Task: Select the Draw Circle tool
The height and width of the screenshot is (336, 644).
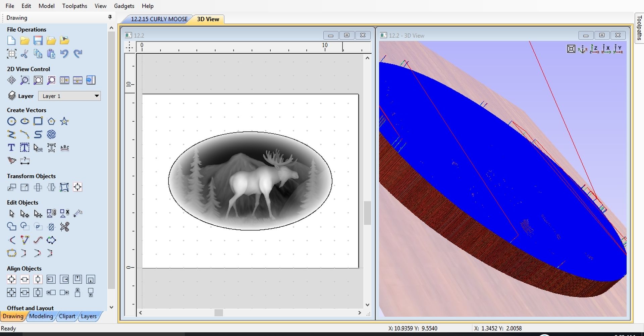Action: click(11, 121)
